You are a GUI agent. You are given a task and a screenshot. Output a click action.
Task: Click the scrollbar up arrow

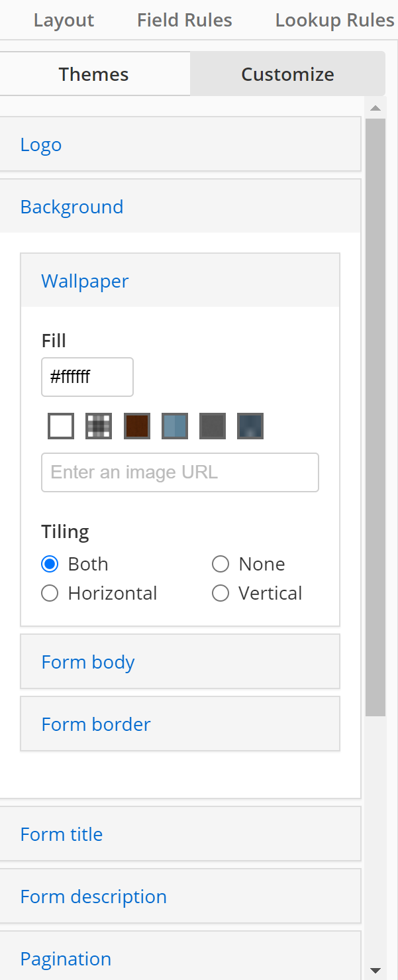[x=375, y=108]
